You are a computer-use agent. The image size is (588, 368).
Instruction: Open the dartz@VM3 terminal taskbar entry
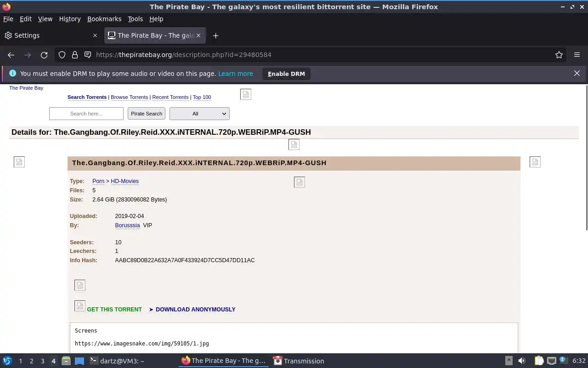[x=117, y=361]
